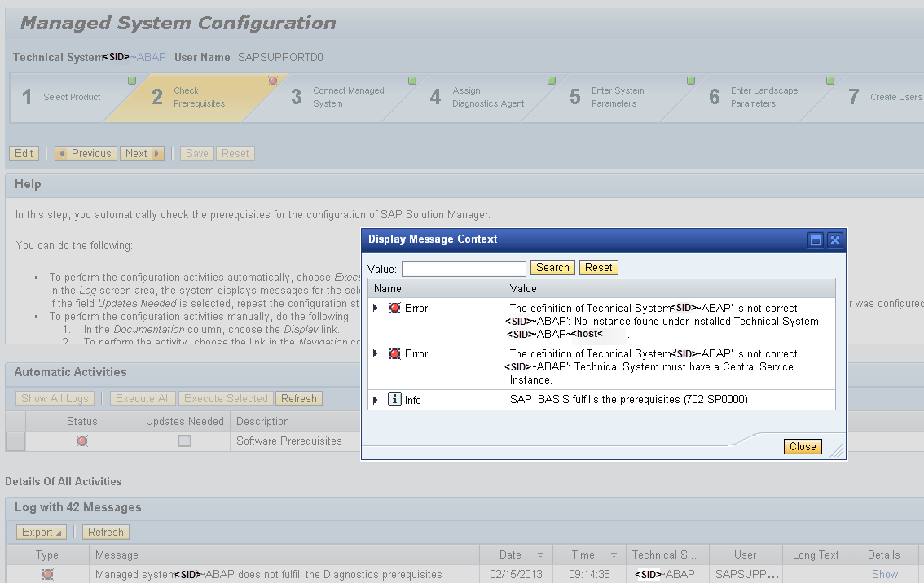Select the User column header
Viewport: 924px width, 583px height.
[x=746, y=555]
